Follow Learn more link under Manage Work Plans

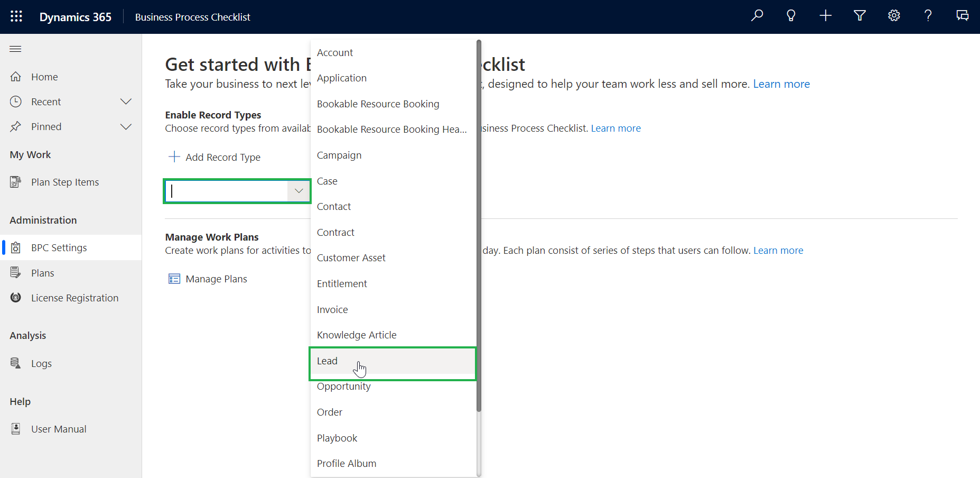[x=778, y=250]
